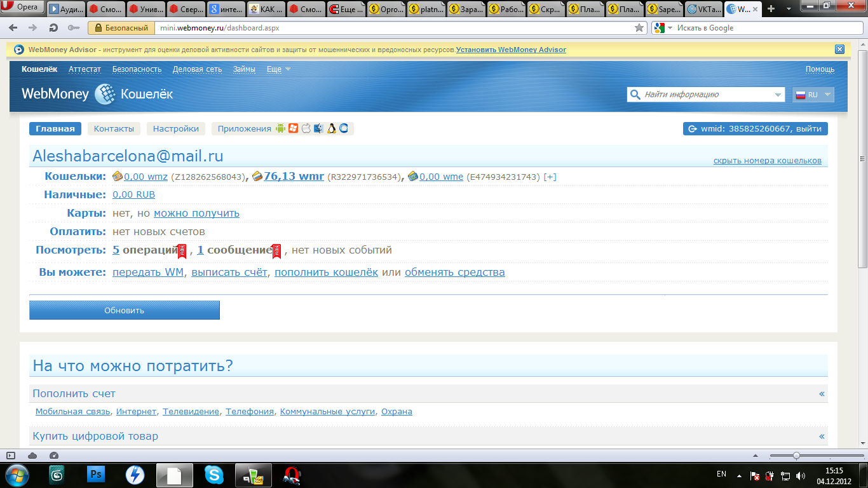The height and width of the screenshot is (488, 868).
Task: Switch to the Контакты tab
Action: click(114, 128)
